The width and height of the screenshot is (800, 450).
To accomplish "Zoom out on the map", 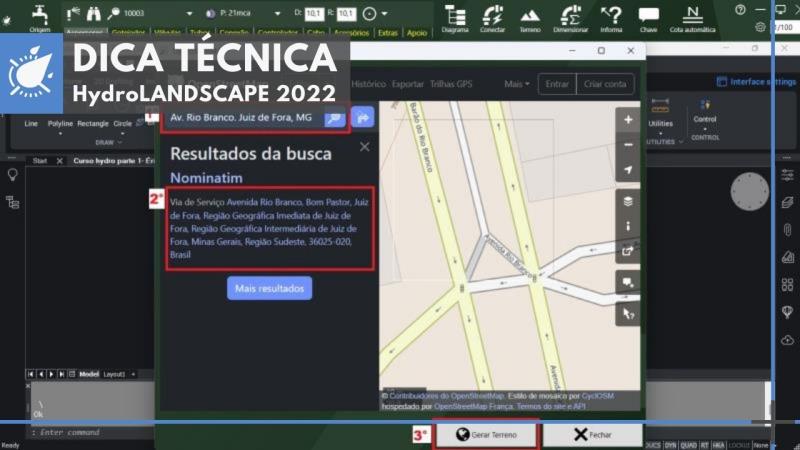I will [x=628, y=145].
